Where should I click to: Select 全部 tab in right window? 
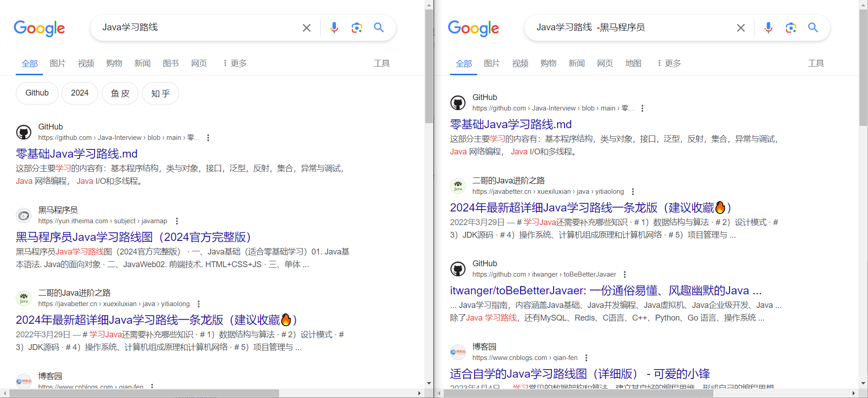tap(464, 64)
